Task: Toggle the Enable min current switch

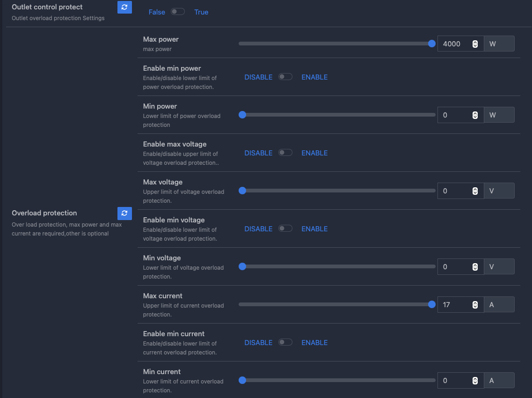Action: (x=285, y=342)
